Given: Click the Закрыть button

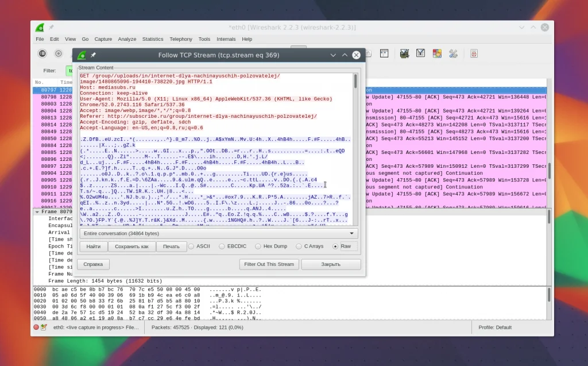Looking at the screenshot, I should coord(331,264).
